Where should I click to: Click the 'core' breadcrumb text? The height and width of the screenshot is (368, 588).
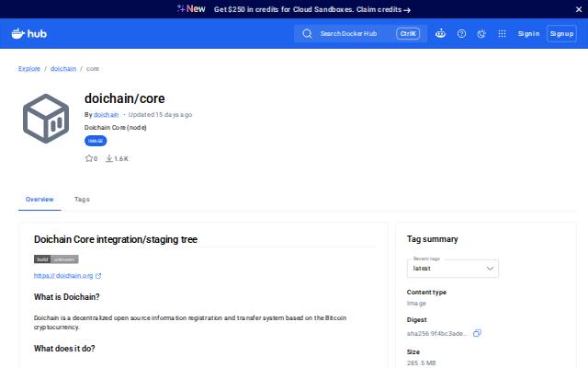[x=93, y=69]
